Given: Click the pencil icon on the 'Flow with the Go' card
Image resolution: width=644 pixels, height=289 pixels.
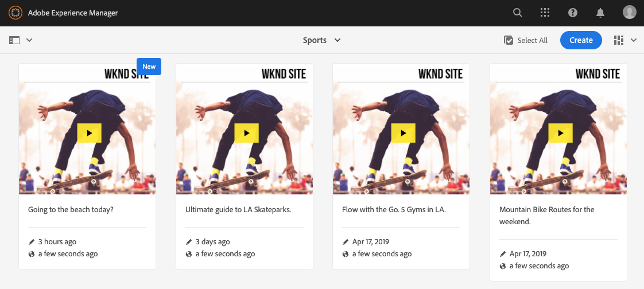Looking at the screenshot, I should pos(346,242).
